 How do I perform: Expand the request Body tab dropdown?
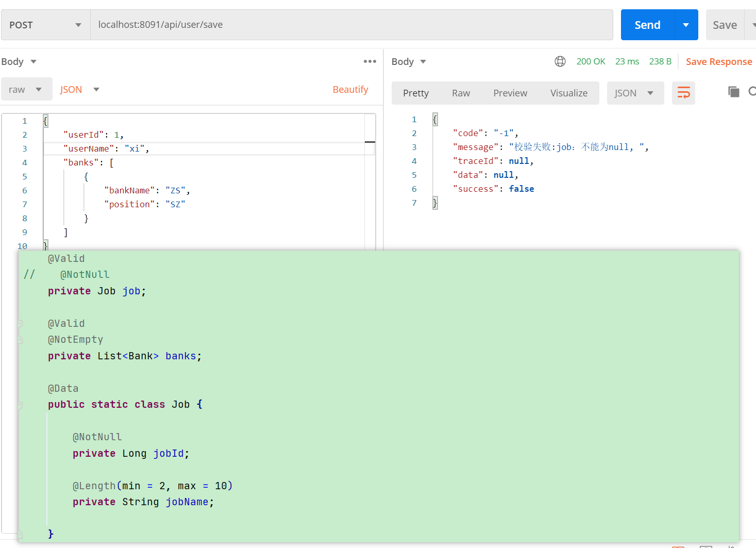coord(19,61)
